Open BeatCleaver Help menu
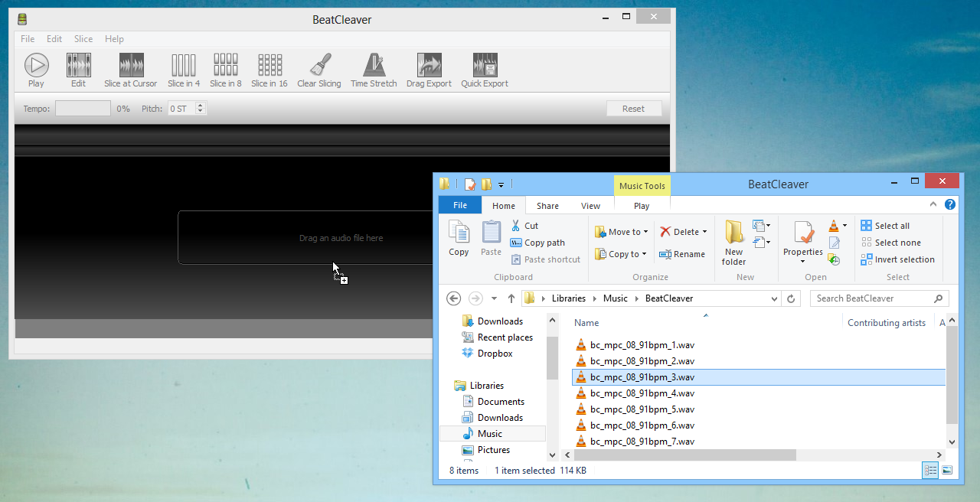The width and height of the screenshot is (980, 502). [114, 39]
